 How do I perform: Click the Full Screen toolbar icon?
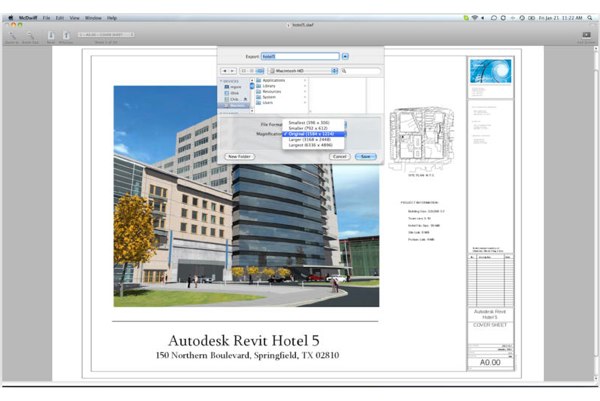point(586,35)
